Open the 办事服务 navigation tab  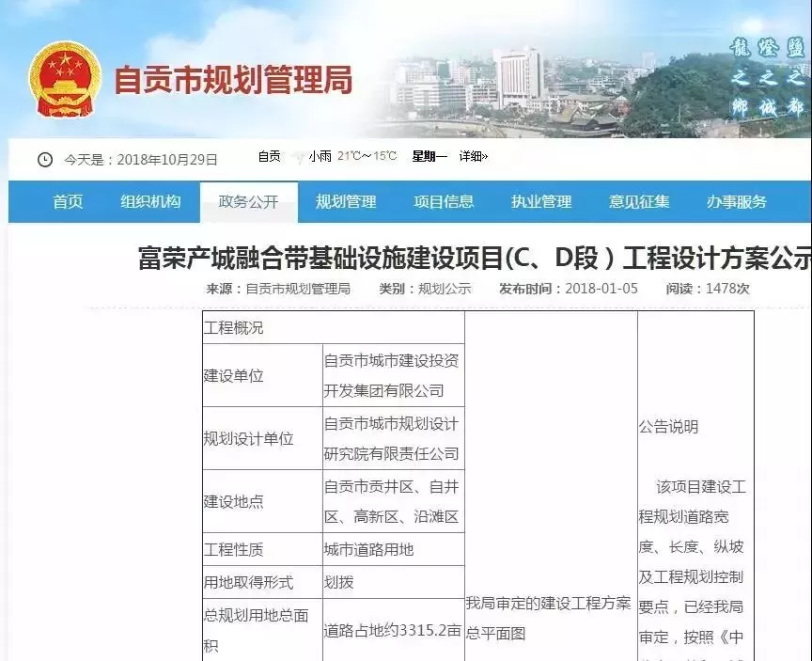[x=737, y=202]
